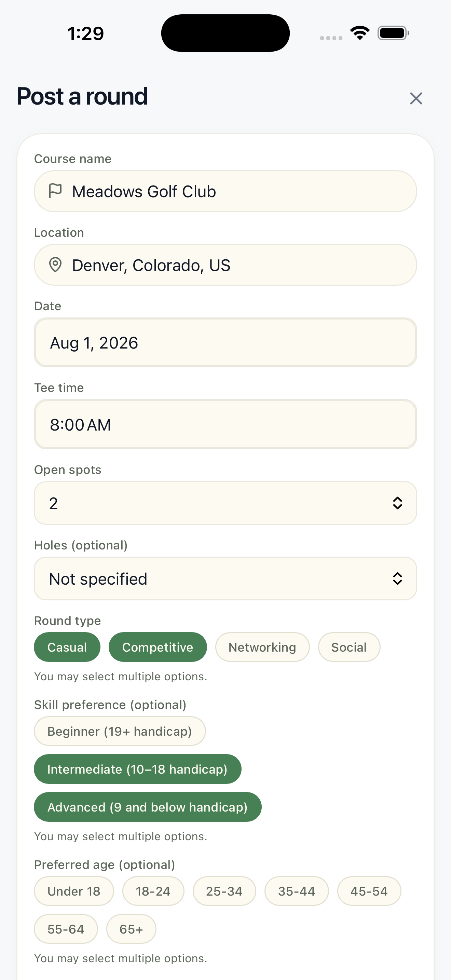The height and width of the screenshot is (980, 451).
Task: Open the Open spots dropdown arrows
Action: click(397, 503)
